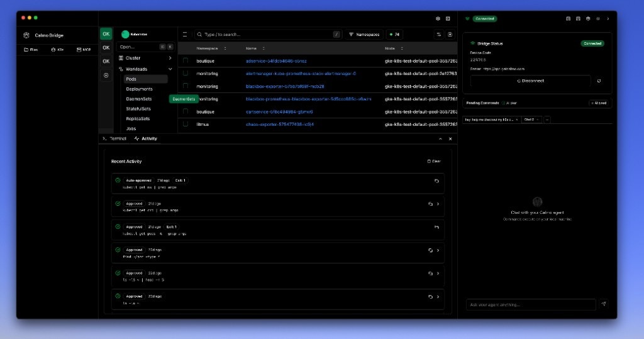Toggle the Allowed commands button
Viewport: 644px width, 339px height.
click(x=599, y=103)
